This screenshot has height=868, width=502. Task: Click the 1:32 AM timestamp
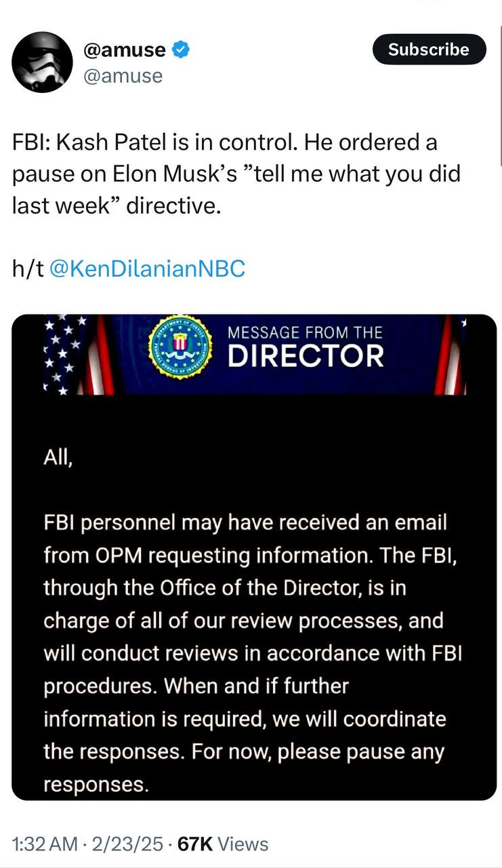(45, 844)
